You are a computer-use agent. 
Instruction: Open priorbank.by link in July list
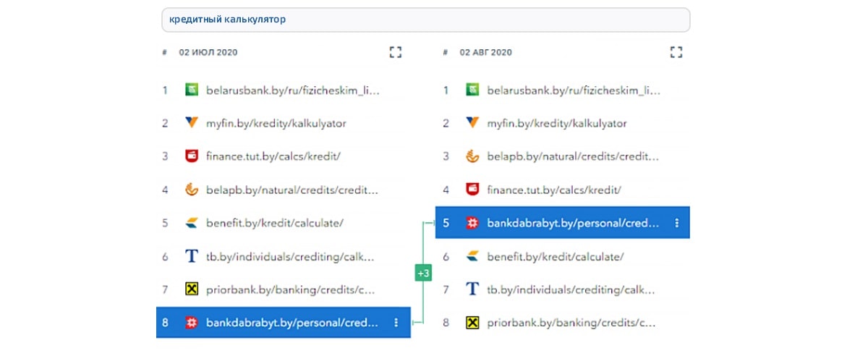(x=292, y=289)
